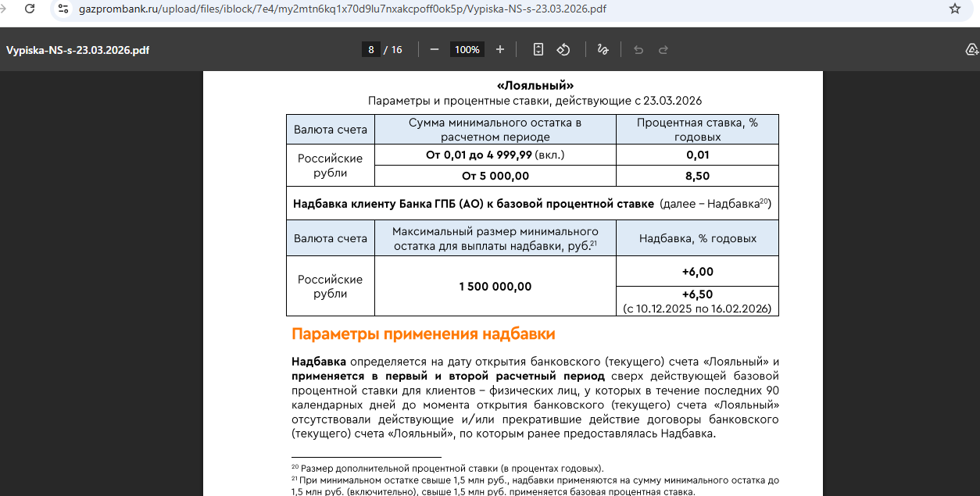Image resolution: width=980 pixels, height=496 pixels.
Task: Click the «Лояльный» heading in document
Action: coord(535,85)
